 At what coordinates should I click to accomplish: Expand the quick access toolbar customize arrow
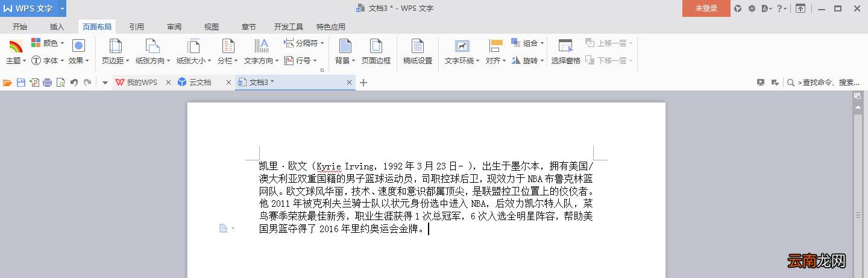[105, 83]
